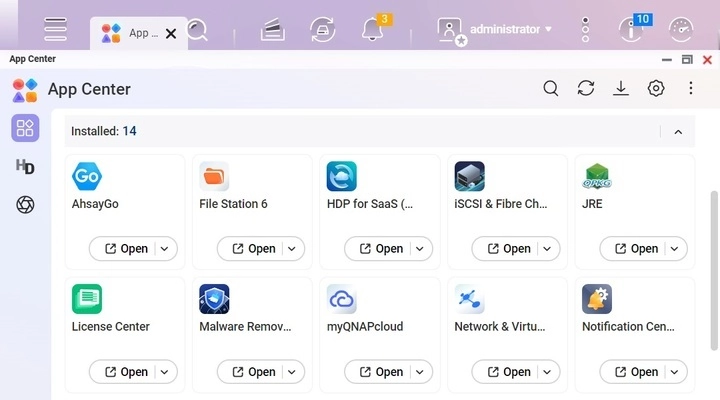The image size is (720, 400).
Task: Click the License Center app icon
Action: point(87,299)
